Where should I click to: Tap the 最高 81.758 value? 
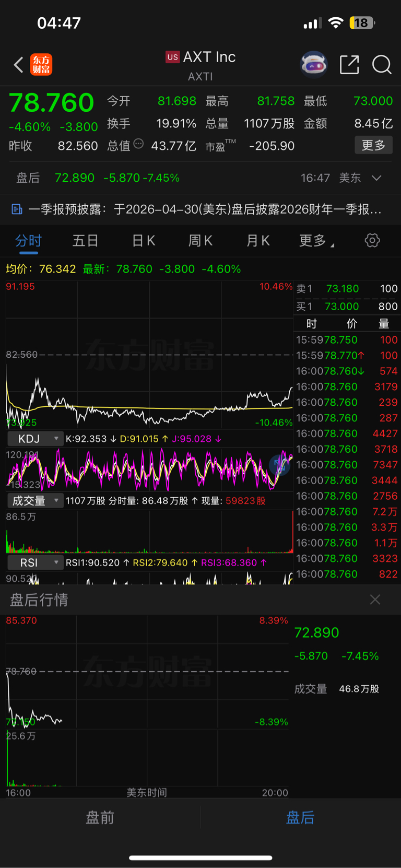276,101
